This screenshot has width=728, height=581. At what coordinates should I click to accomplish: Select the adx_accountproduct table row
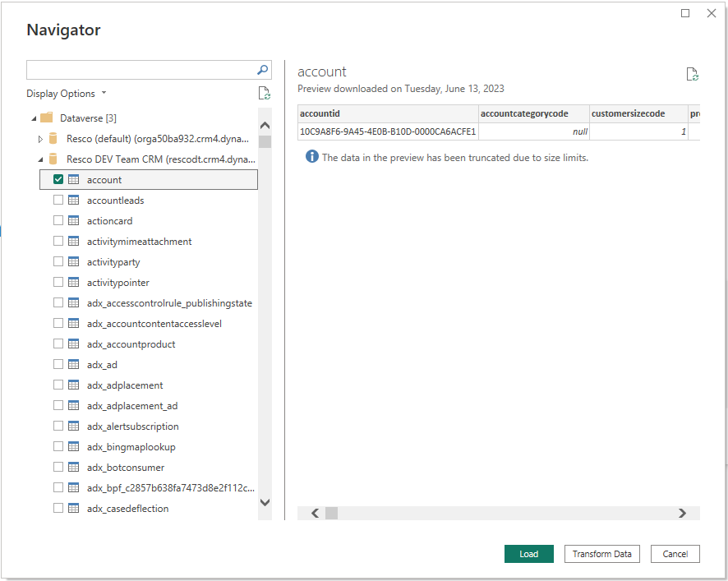(x=149, y=344)
